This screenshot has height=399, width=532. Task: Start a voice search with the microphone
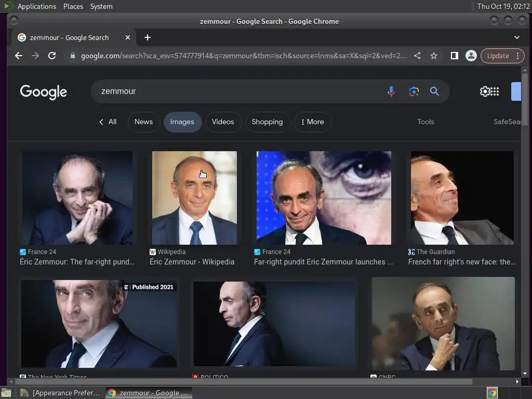pos(391,91)
